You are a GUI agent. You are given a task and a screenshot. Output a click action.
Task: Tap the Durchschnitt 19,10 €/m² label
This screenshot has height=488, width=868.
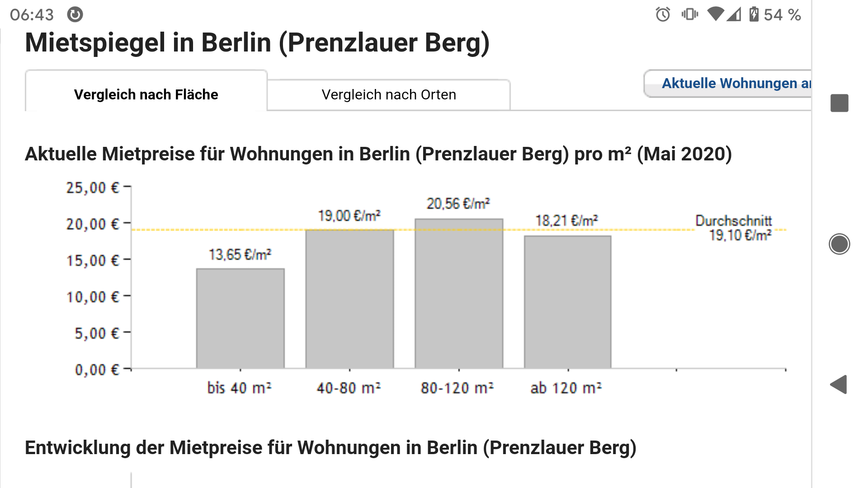(734, 228)
